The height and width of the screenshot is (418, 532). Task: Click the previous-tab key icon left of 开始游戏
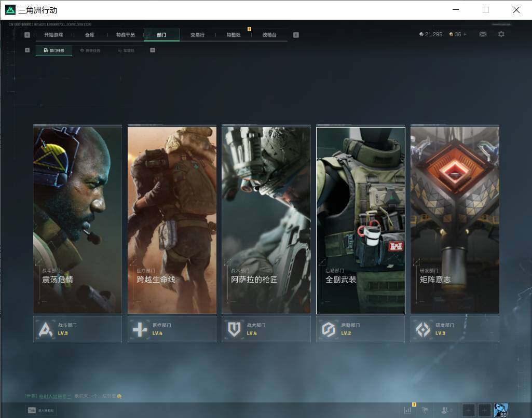point(27,35)
